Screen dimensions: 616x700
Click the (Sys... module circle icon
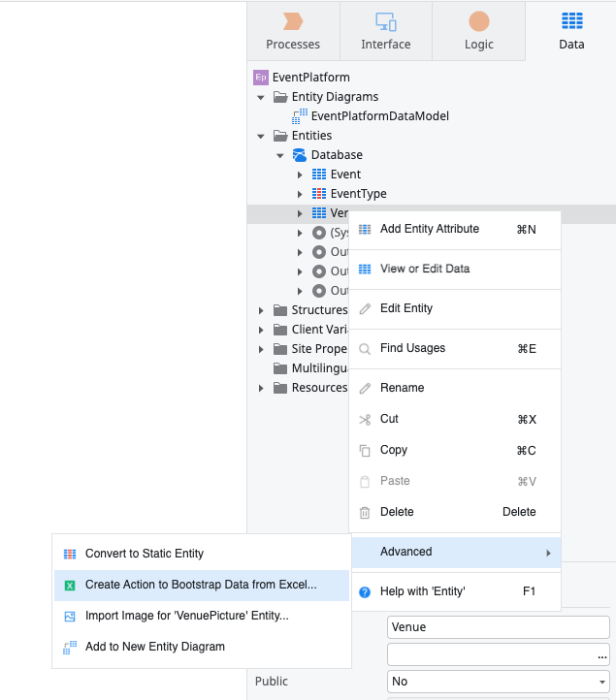[319, 233]
